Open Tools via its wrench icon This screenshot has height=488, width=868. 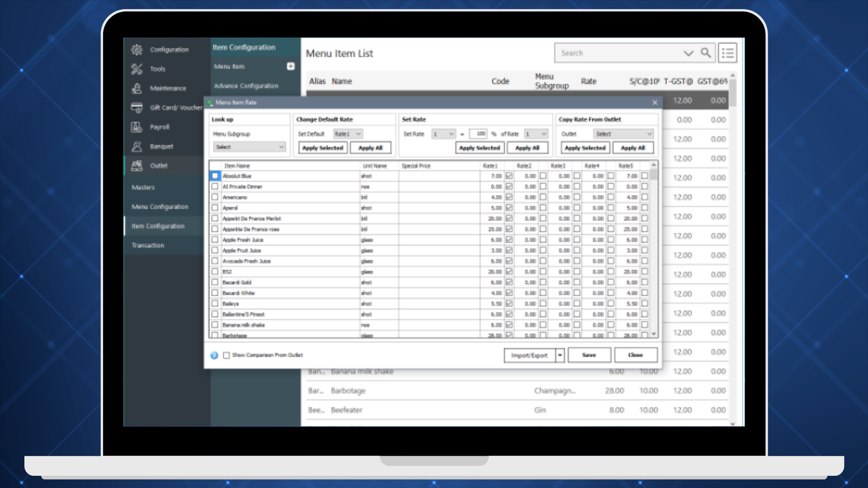(137, 69)
